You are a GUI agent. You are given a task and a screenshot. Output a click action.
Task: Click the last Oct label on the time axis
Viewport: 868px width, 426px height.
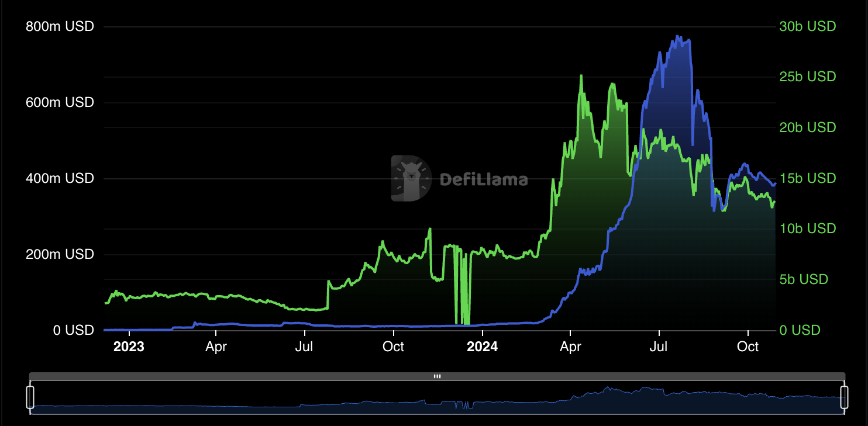click(748, 347)
